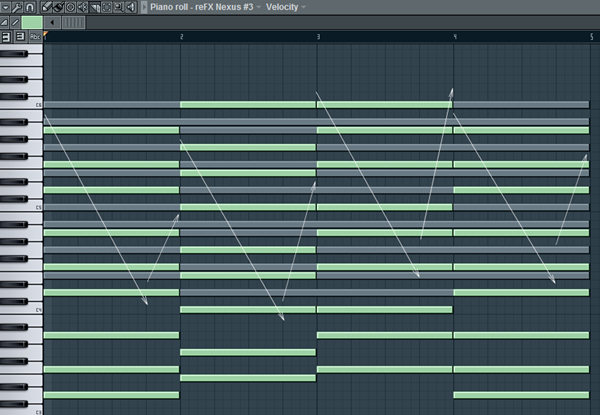Select the green A3 note in bar 1
This screenshot has height=415, width=600.
(x=111, y=335)
